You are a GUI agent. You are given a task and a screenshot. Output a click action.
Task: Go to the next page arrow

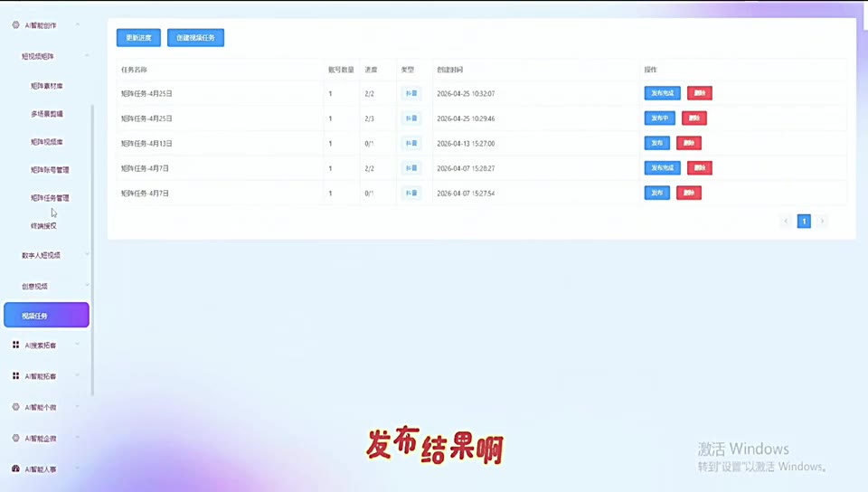(822, 222)
